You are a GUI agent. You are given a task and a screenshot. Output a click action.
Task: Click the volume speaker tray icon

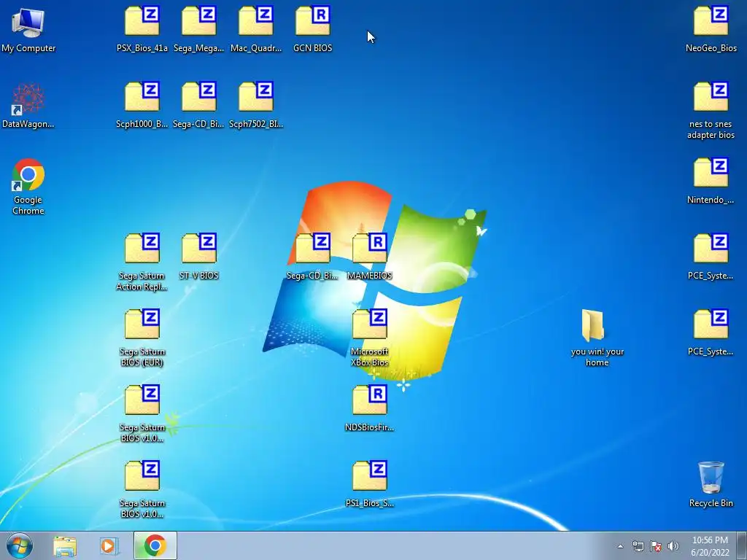(x=673, y=546)
